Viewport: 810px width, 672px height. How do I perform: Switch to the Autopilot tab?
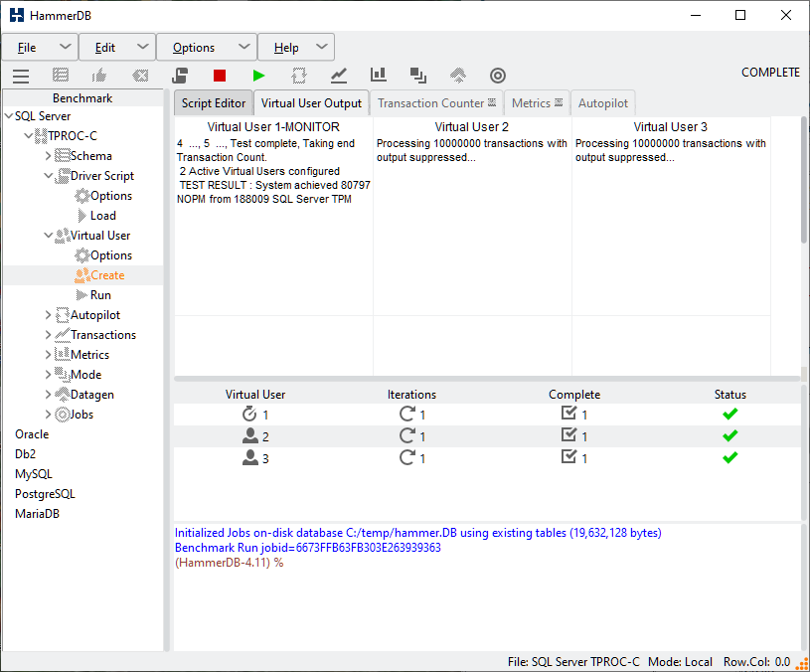(603, 103)
